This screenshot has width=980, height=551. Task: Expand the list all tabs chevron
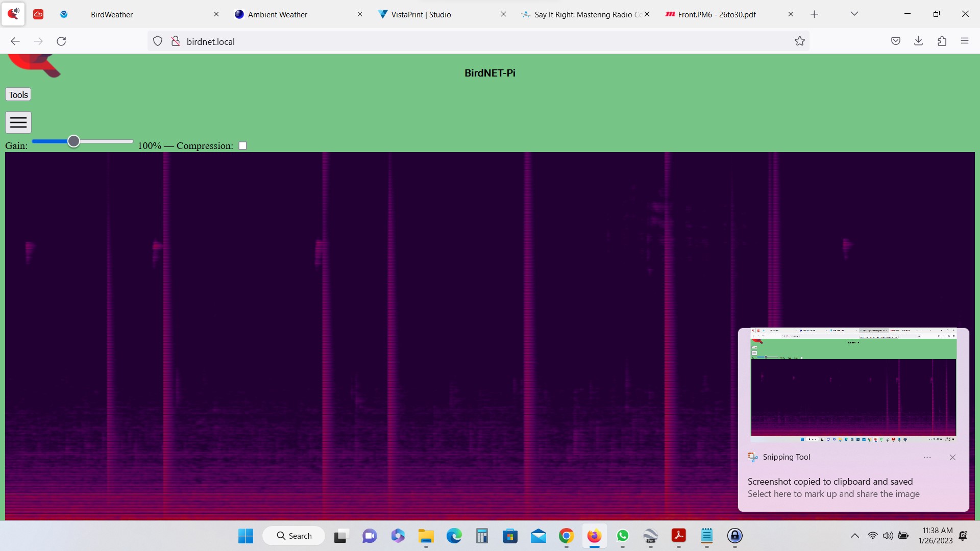[x=854, y=14]
